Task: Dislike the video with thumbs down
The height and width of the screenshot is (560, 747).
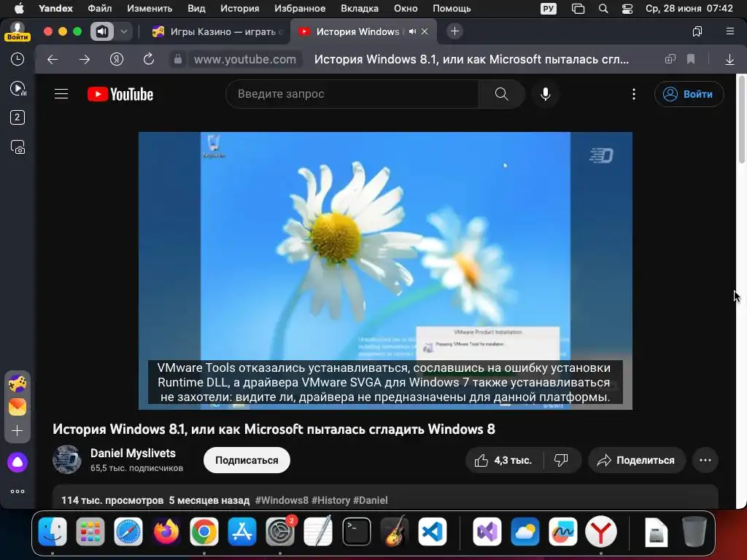Action: (x=561, y=461)
